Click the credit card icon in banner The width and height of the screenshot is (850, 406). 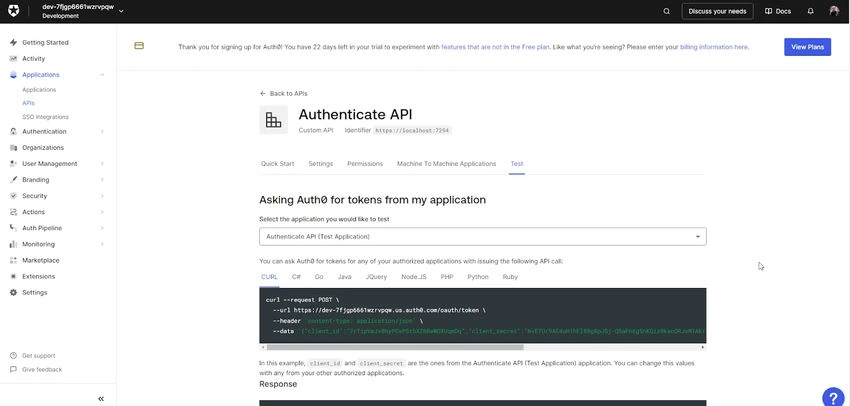(139, 46)
